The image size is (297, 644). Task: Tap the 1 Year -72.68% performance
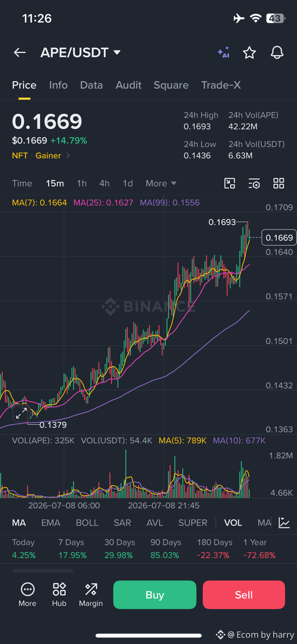[259, 549]
